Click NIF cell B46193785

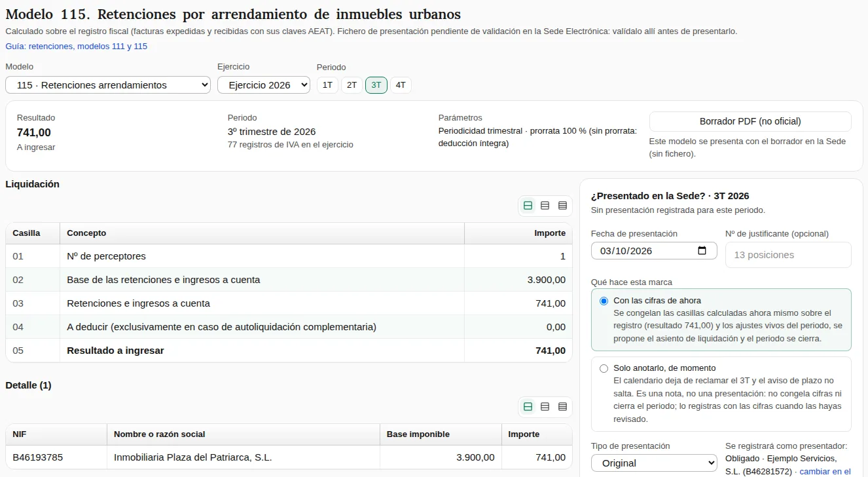click(56, 457)
